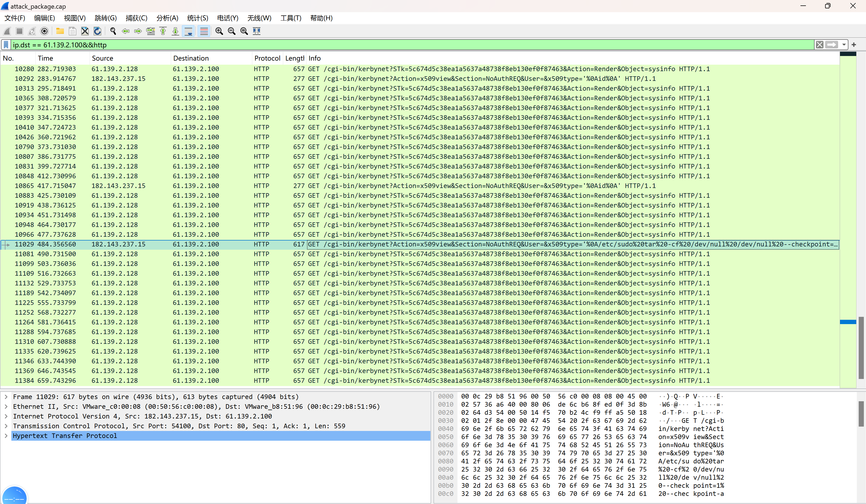
Task: Zoom out main window text
Action: pyautogui.click(x=232, y=31)
